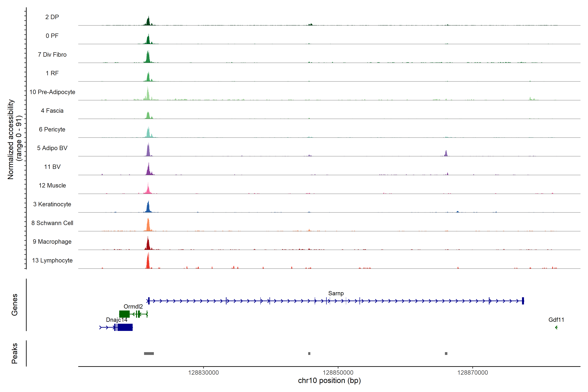Image resolution: width=588 pixels, height=392 pixels.
Task: Select the Dnajc14 gene label
Action: pyautogui.click(x=116, y=320)
